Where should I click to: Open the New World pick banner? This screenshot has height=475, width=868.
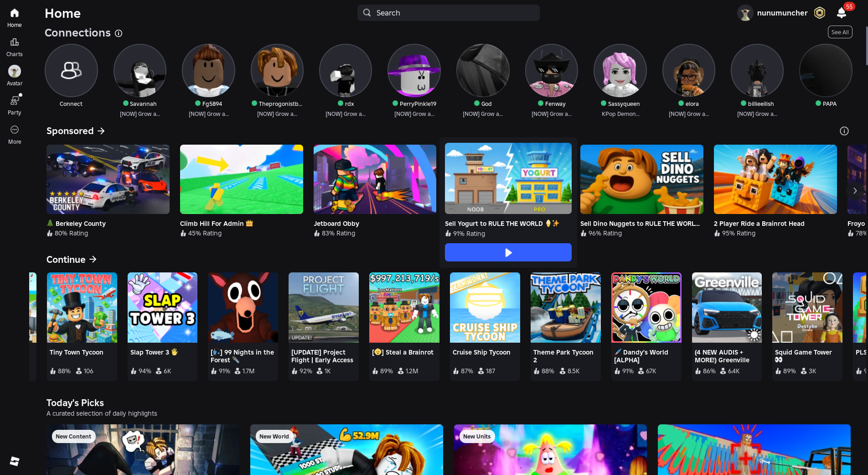[x=346, y=449]
